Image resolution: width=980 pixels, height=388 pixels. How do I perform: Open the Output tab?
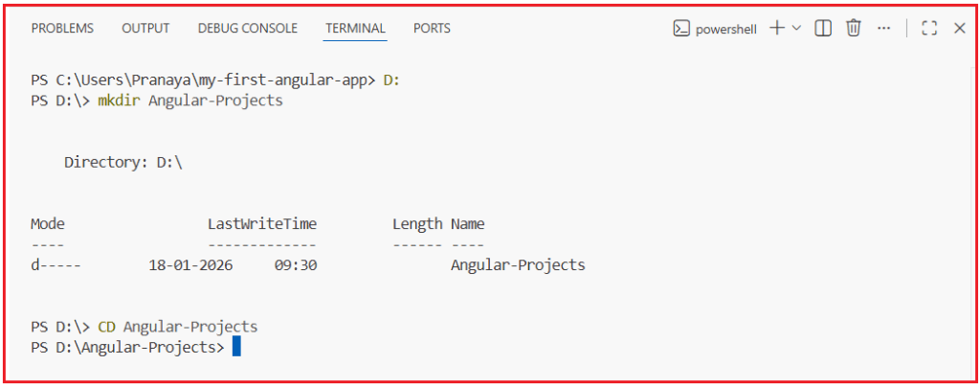coord(145,29)
